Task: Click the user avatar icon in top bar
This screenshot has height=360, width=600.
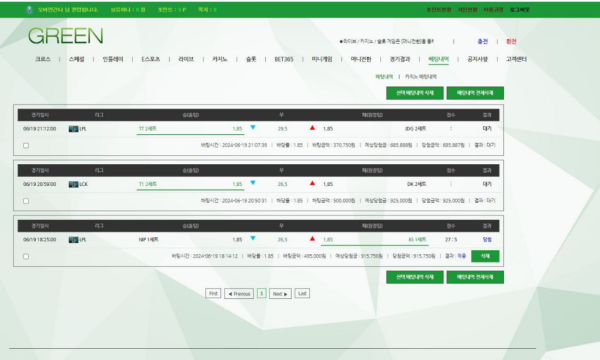Action: [x=29, y=10]
